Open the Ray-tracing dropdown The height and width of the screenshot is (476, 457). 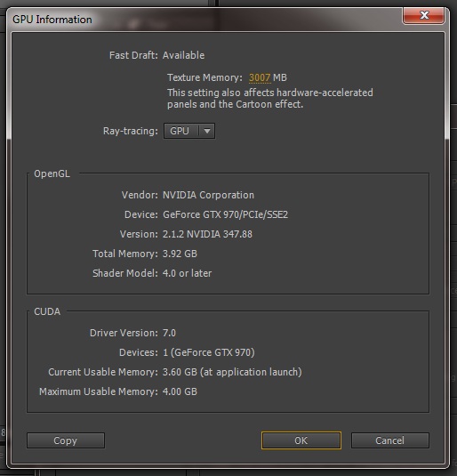pos(189,131)
